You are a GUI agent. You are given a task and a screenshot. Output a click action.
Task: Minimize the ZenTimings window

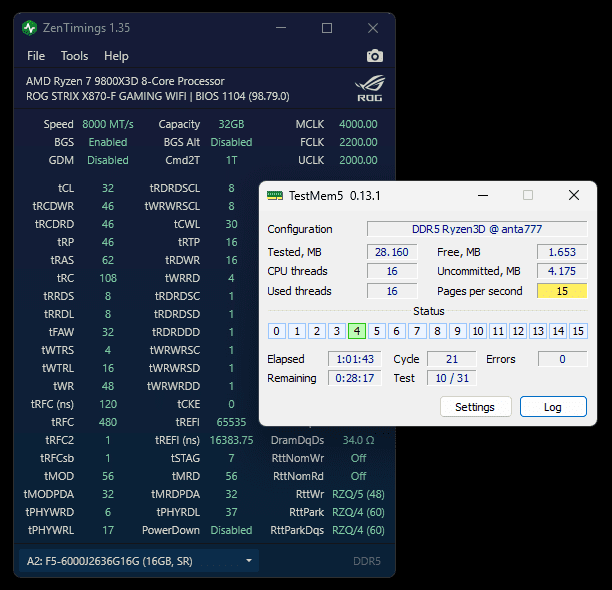point(281,28)
